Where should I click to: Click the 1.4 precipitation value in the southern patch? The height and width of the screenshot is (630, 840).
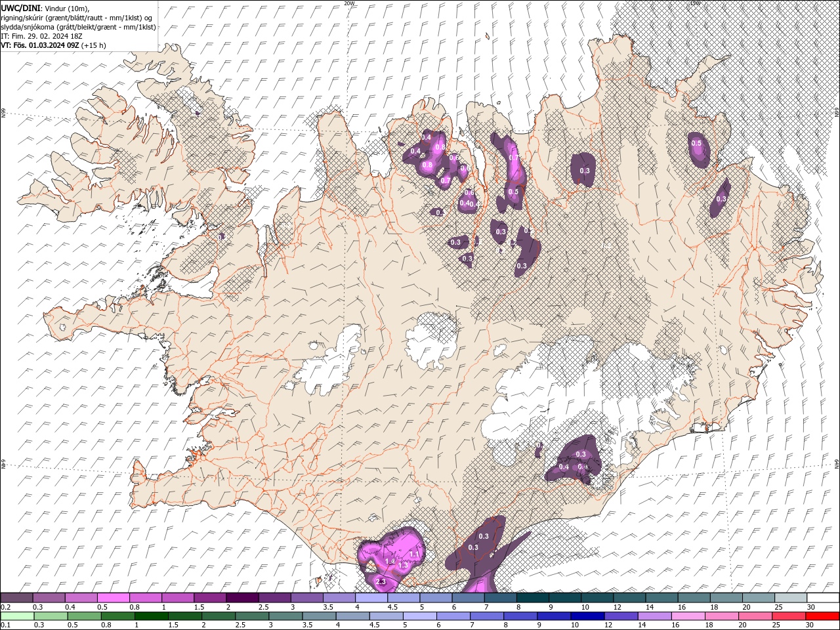390,562
